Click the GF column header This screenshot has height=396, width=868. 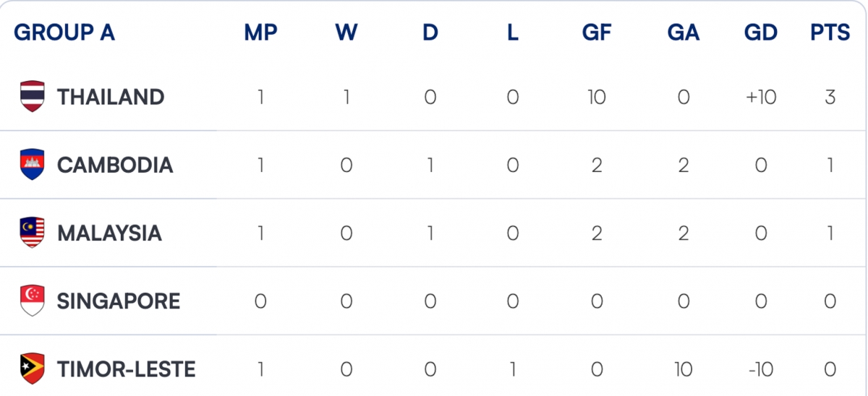tap(597, 33)
